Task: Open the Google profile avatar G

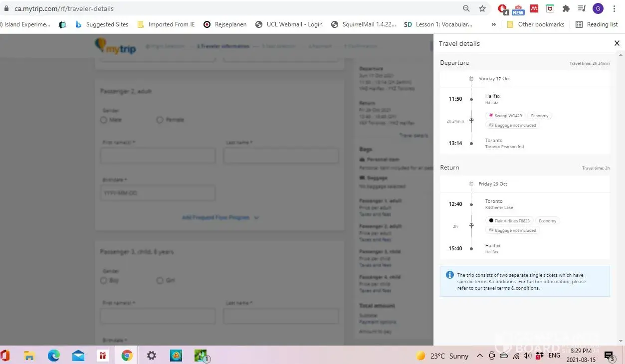Action: [x=598, y=8]
